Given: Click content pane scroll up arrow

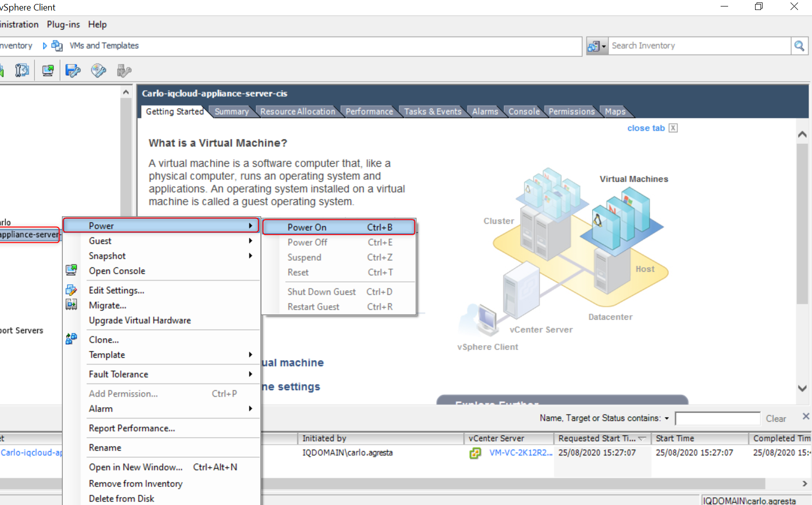Looking at the screenshot, I should [803, 134].
